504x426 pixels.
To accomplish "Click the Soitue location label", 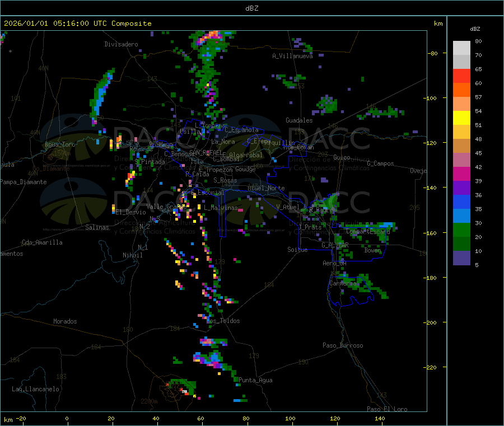I will (297, 250).
